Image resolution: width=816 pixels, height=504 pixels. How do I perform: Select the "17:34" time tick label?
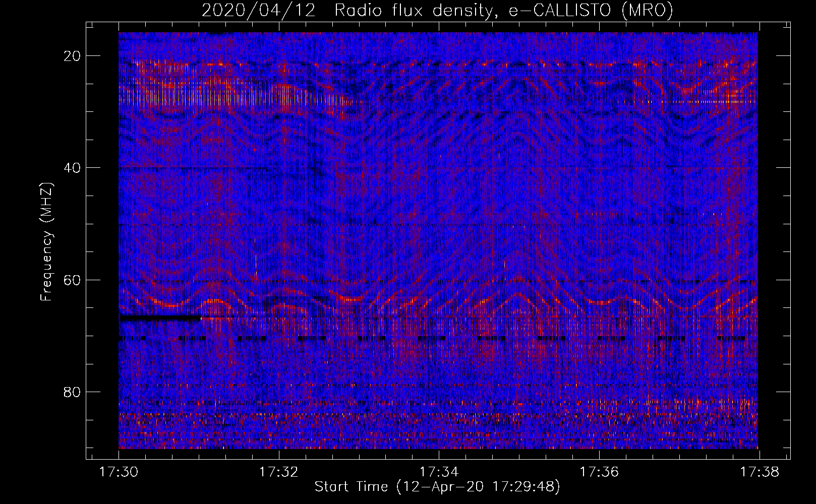point(439,472)
